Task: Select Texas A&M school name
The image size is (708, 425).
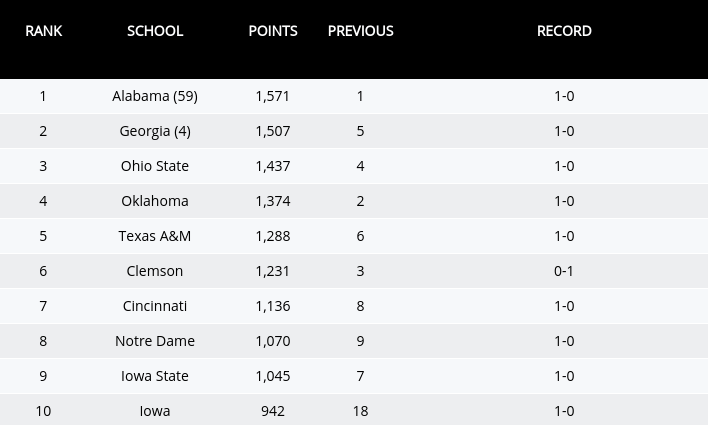Action: pos(155,236)
